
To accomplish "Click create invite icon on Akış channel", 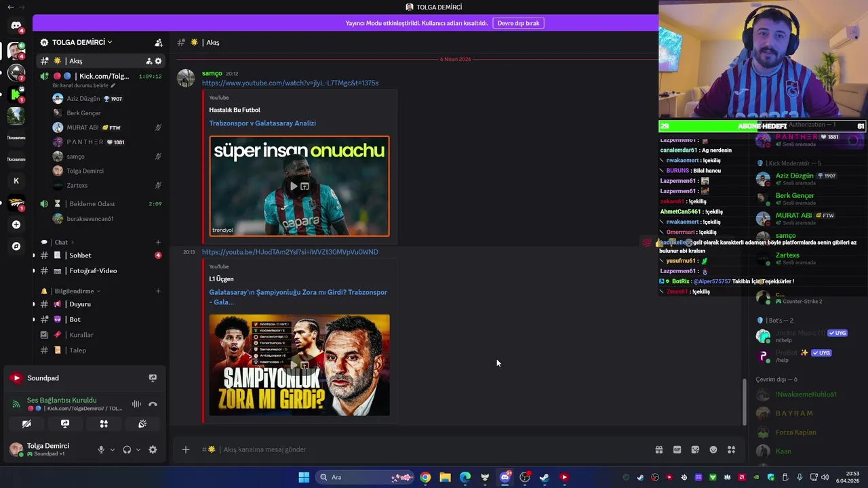I will pyautogui.click(x=149, y=61).
